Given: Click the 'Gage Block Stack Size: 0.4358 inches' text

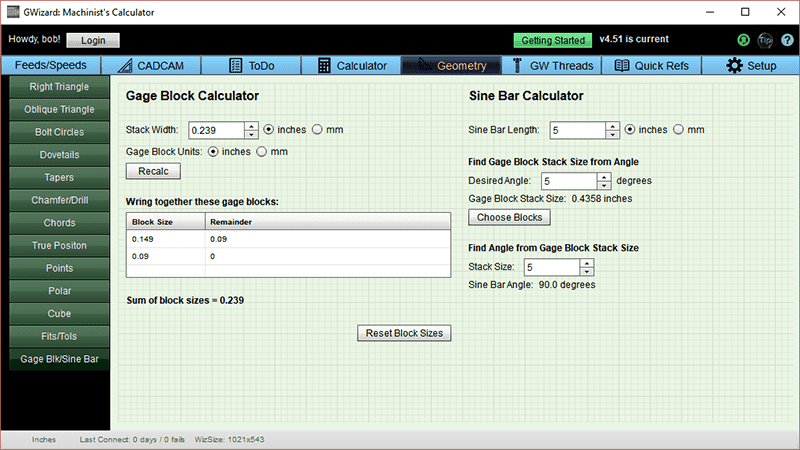Looking at the screenshot, I should 550,198.
